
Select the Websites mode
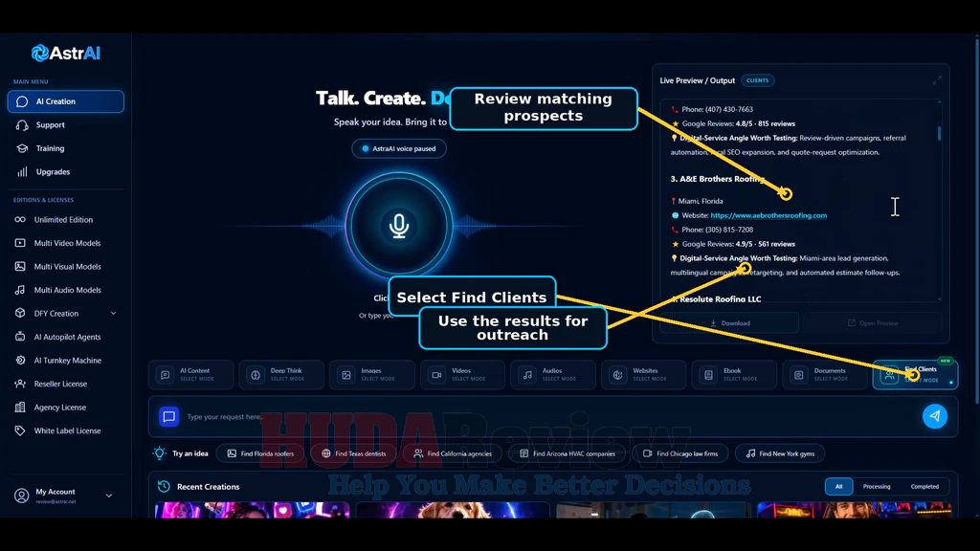pos(644,375)
